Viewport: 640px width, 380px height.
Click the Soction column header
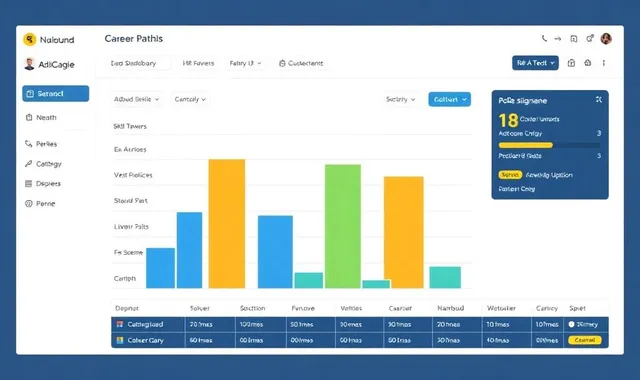(x=253, y=308)
